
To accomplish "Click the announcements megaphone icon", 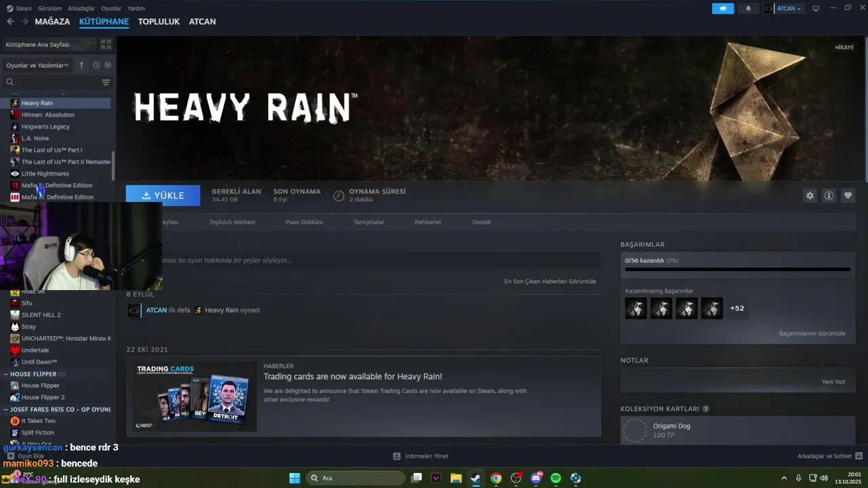I will click(x=723, y=8).
